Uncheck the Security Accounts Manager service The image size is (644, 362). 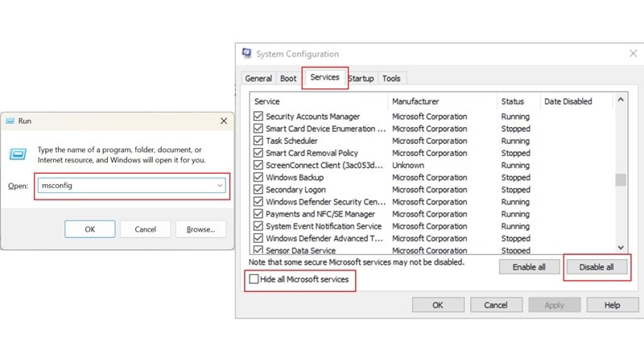[x=258, y=116]
